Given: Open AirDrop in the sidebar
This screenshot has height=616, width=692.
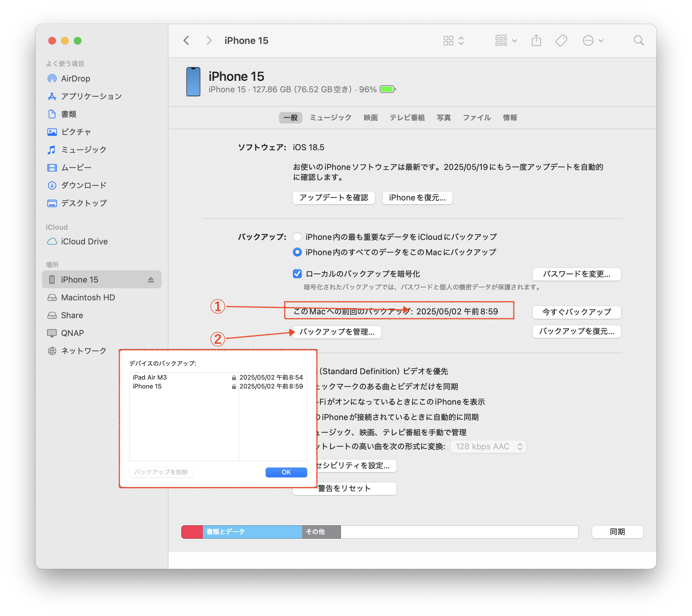Looking at the screenshot, I should point(75,79).
